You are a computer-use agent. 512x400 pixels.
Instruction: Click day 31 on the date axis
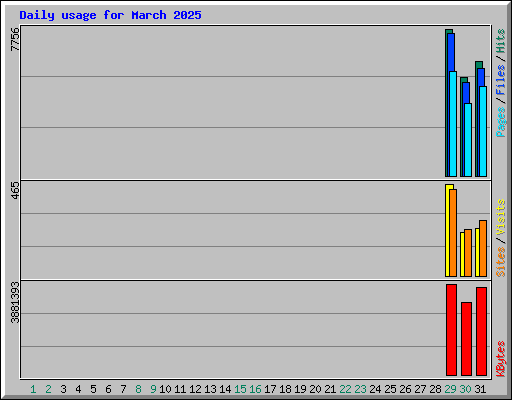pos(480,389)
